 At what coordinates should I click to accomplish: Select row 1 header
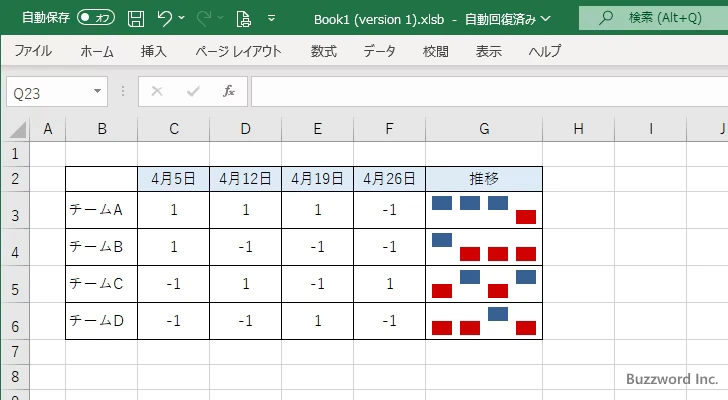(x=15, y=154)
